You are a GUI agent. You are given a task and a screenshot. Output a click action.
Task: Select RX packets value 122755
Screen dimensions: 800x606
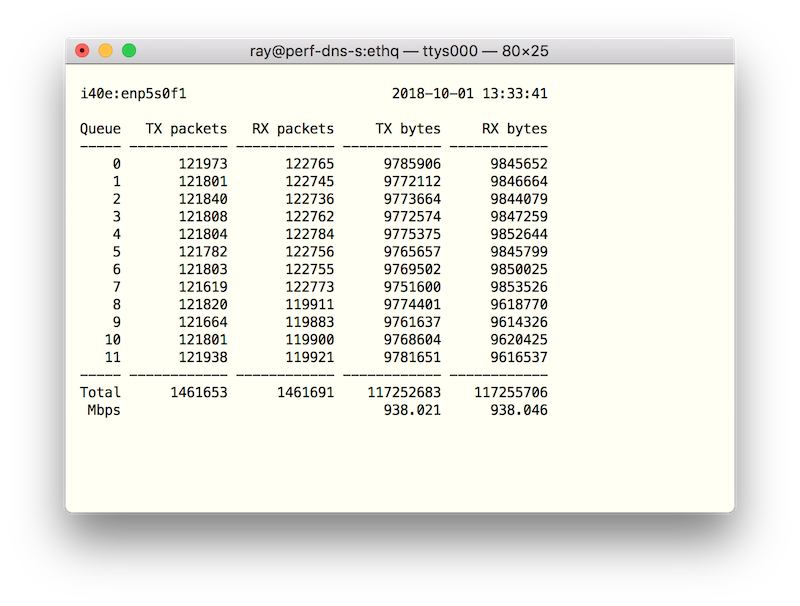pos(310,269)
